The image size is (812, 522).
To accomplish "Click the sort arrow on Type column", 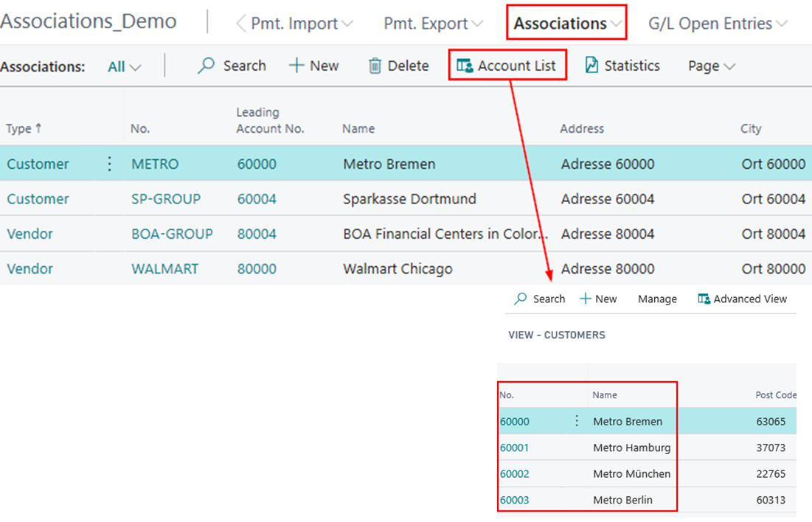I will click(38, 128).
